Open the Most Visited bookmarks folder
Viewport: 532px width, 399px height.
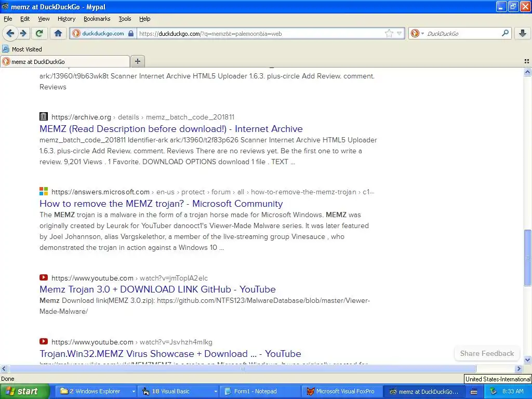click(x=22, y=49)
